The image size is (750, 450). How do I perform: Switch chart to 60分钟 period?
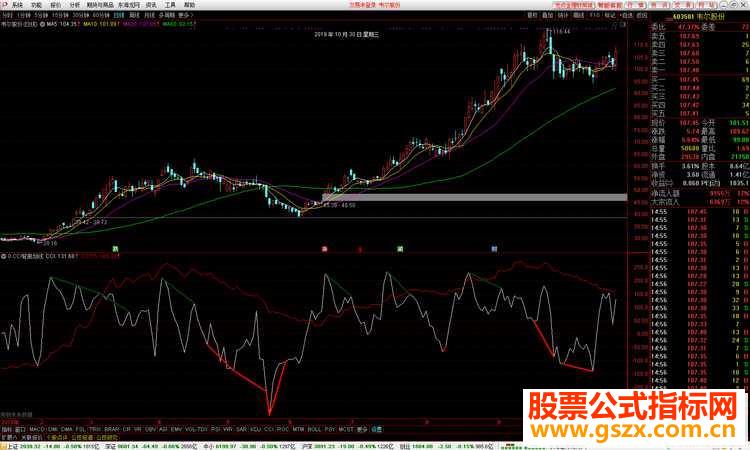pyautogui.click(x=101, y=15)
